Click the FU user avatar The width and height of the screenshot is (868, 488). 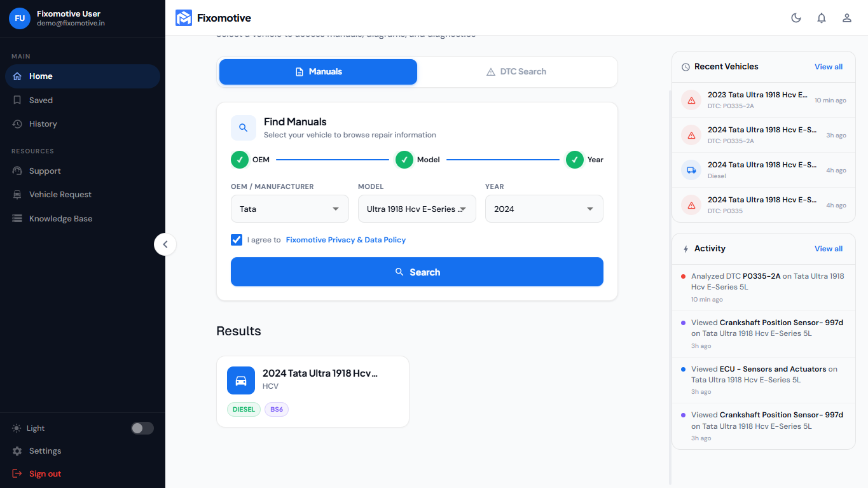[20, 18]
